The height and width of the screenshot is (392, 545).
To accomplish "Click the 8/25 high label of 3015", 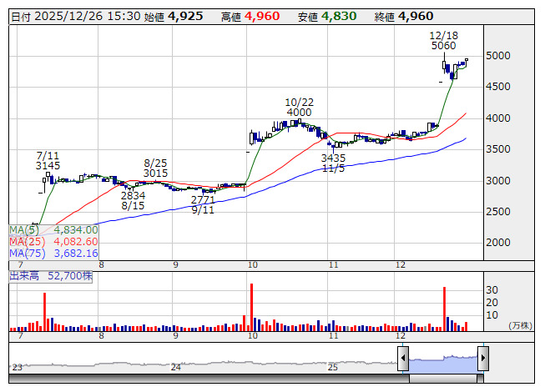I will coord(155,168).
